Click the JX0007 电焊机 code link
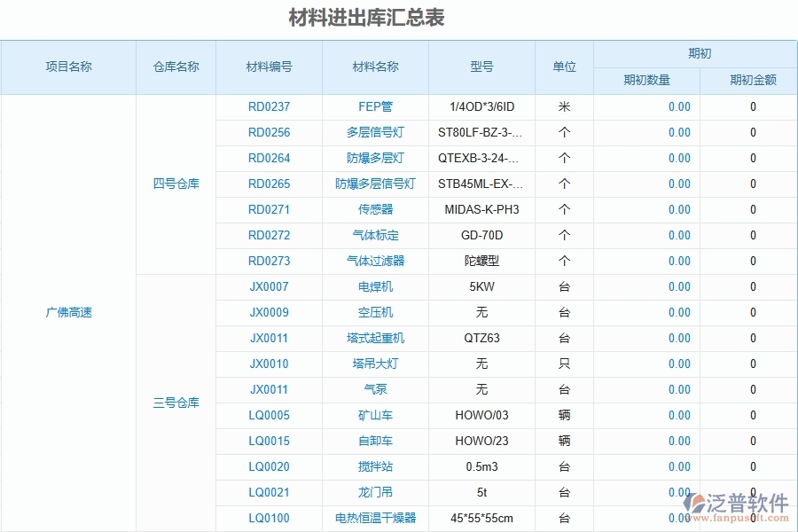 point(268,286)
